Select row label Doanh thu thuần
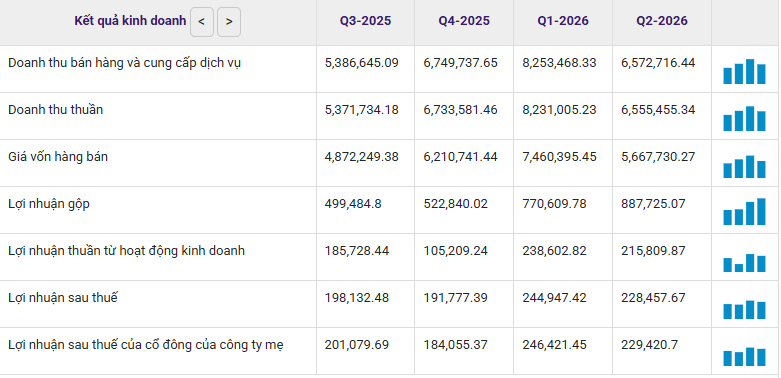Screen dimensions: 781x378 [x=55, y=110]
